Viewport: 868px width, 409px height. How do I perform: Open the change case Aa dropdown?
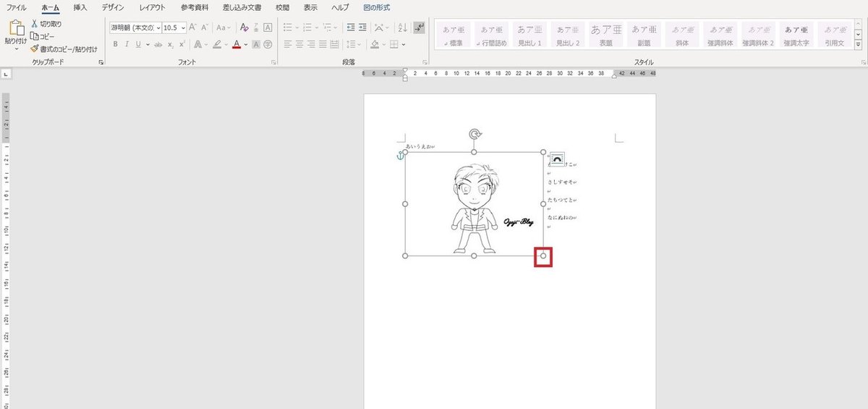coord(224,28)
